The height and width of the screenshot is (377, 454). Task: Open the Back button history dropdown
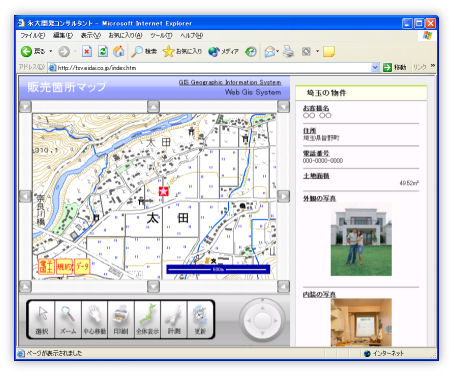pyautogui.click(x=51, y=51)
